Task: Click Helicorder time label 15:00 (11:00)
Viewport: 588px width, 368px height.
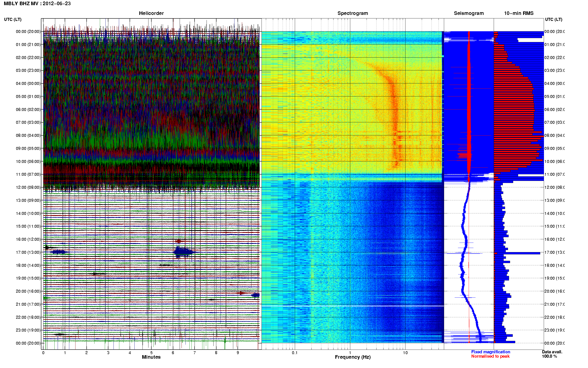Action: click(28, 226)
